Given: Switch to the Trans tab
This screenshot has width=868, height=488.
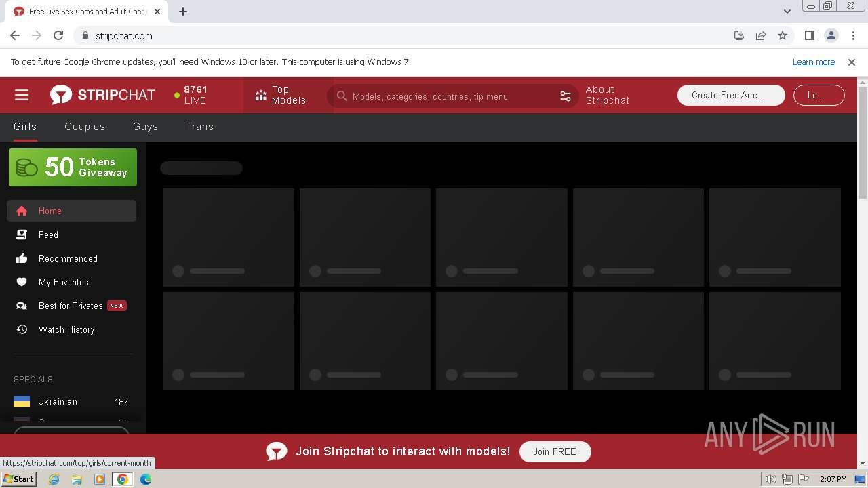Looking at the screenshot, I should [199, 127].
